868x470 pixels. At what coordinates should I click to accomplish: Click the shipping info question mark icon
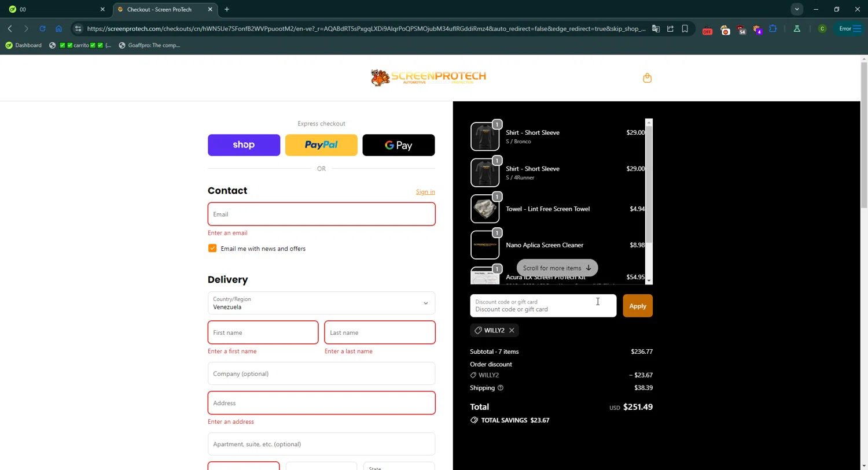point(501,388)
